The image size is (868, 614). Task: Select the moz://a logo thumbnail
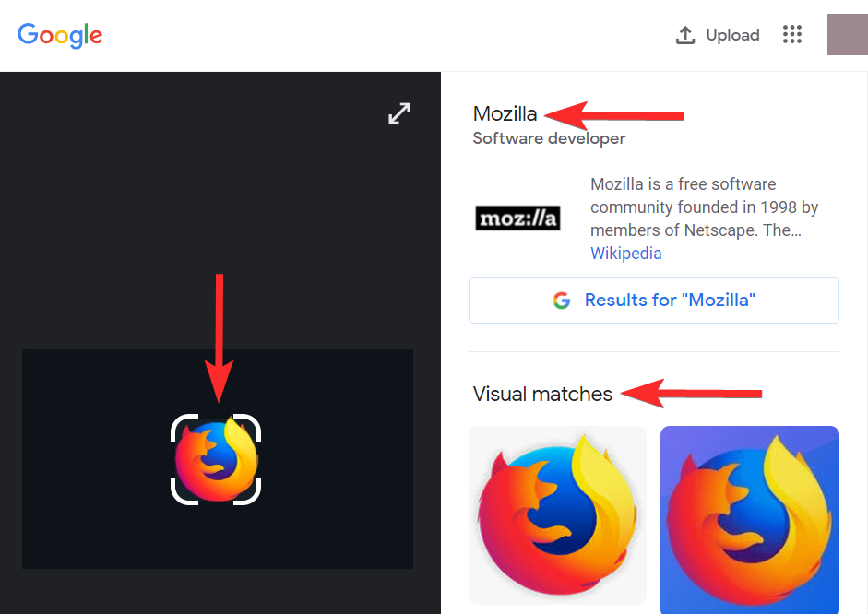(x=517, y=218)
